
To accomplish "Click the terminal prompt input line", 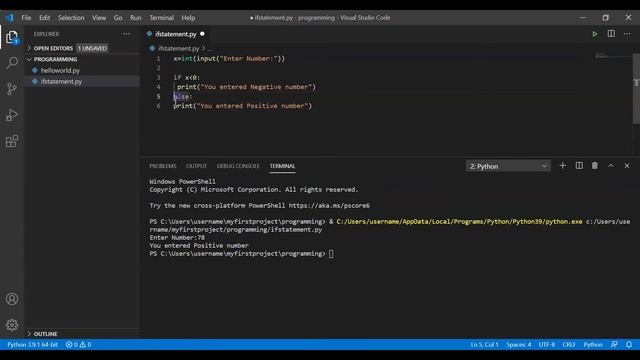I will [x=241, y=253].
